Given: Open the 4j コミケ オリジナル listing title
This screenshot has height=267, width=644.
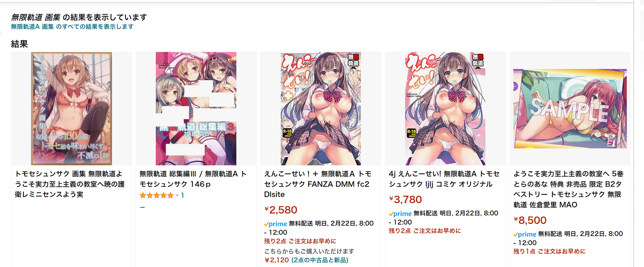Looking at the screenshot, I should tap(444, 179).
